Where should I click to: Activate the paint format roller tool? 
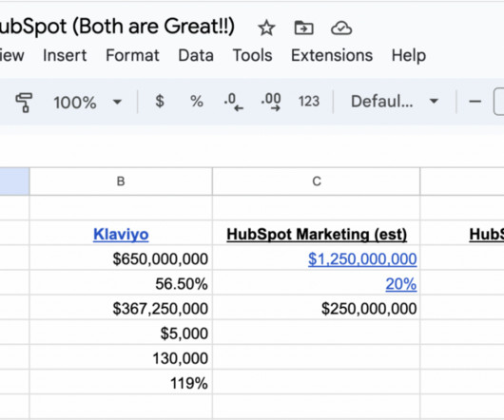[24, 102]
